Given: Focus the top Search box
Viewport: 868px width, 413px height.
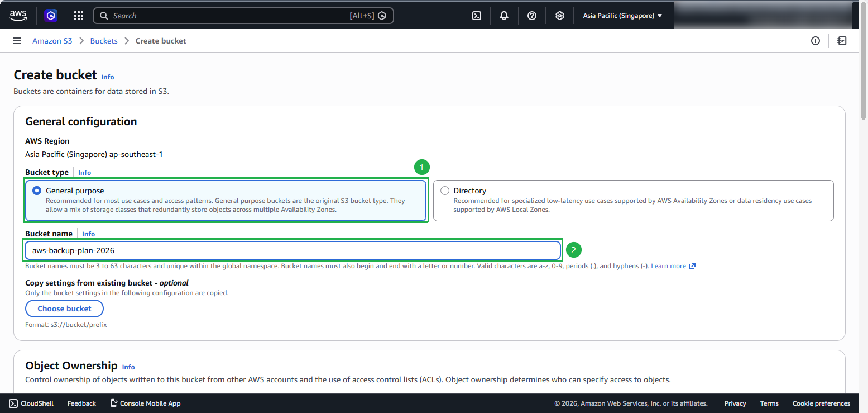Looking at the screenshot, I should [x=243, y=16].
